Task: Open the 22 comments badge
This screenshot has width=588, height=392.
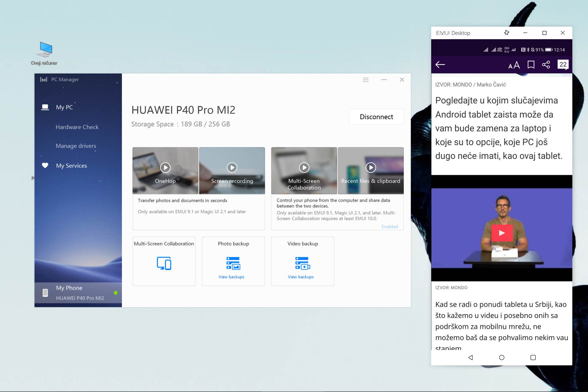Action: pyautogui.click(x=563, y=64)
